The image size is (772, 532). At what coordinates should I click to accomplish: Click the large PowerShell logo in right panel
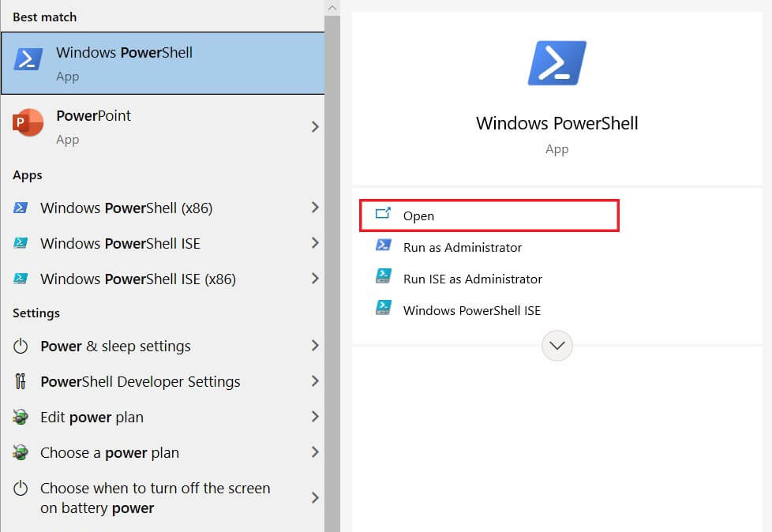coord(557,62)
